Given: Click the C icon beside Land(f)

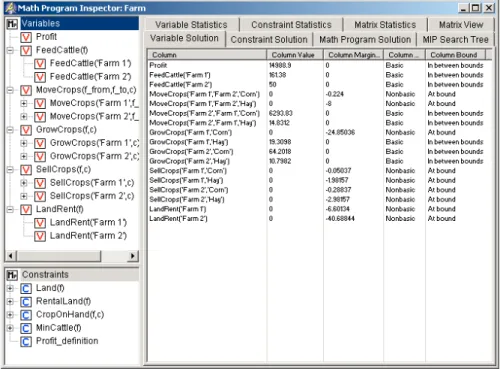Looking at the screenshot, I should 26,288.
